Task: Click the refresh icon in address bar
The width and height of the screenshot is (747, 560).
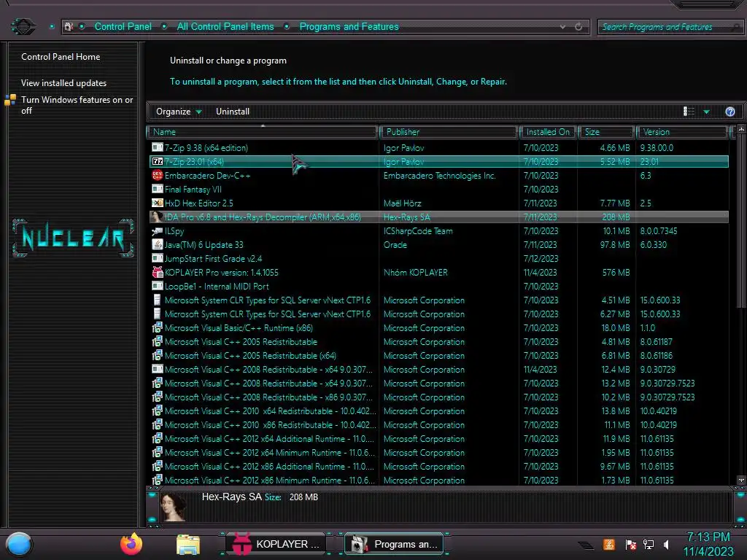Action: (578, 27)
